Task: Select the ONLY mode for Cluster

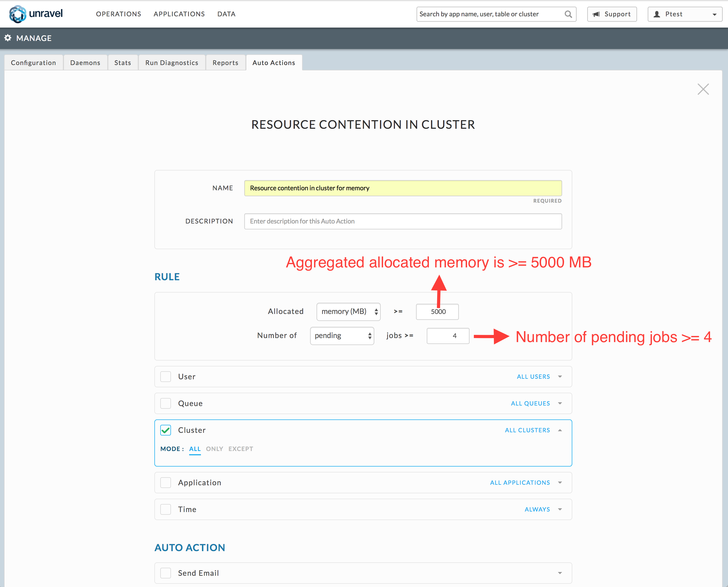Action: pyautogui.click(x=213, y=449)
